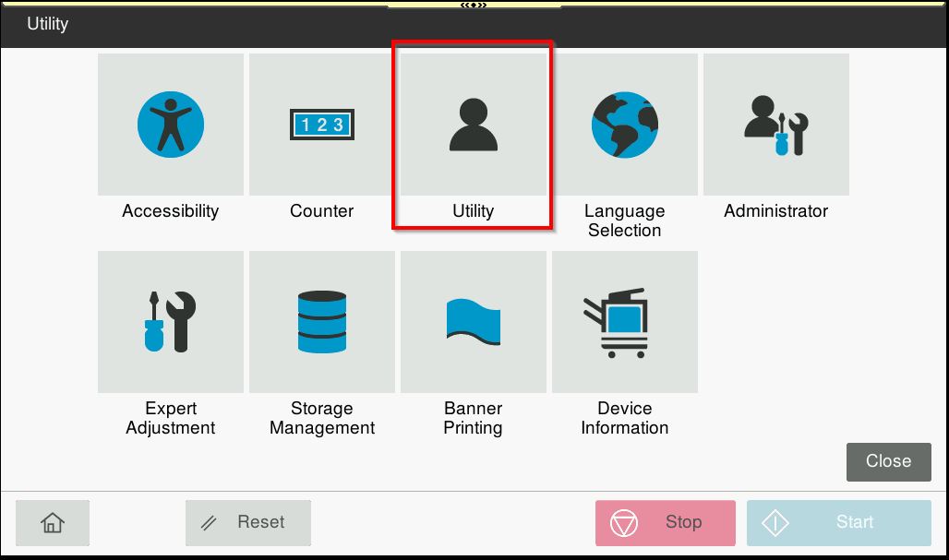949x560 pixels.
Task: Click the Storage Management database icon
Action: pos(322,322)
